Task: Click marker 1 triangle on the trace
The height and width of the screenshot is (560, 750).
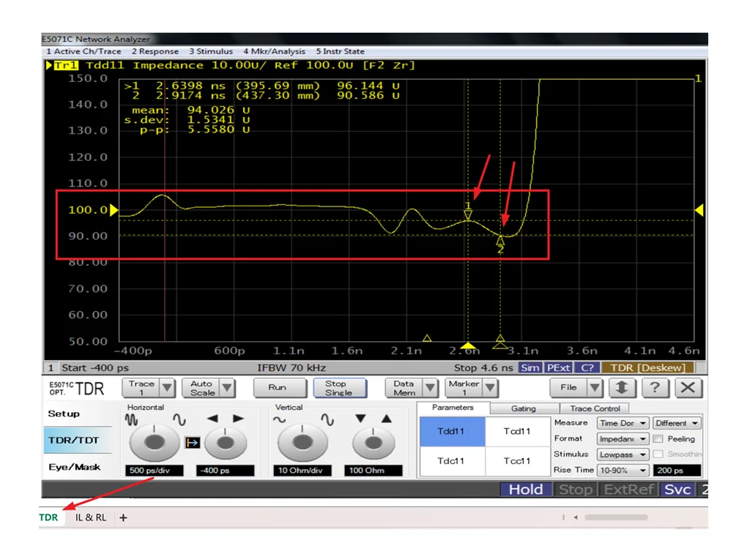Action: tap(468, 215)
